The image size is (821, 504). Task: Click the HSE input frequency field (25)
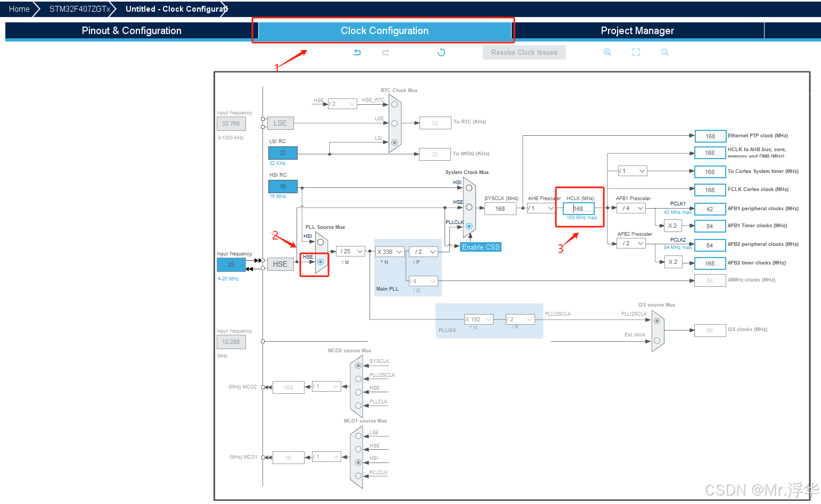pyautogui.click(x=231, y=265)
